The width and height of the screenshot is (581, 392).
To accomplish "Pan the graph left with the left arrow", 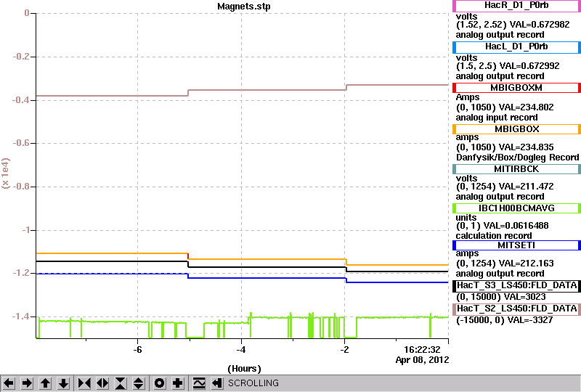I will [9, 383].
